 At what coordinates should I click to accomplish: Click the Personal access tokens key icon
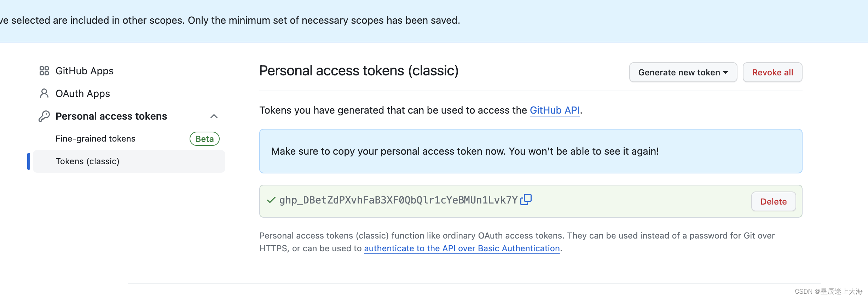click(44, 116)
